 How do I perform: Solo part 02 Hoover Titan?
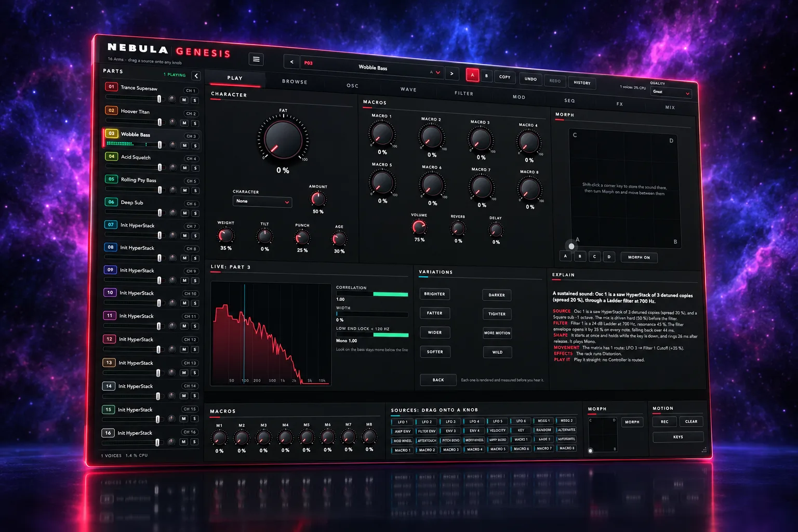click(195, 124)
